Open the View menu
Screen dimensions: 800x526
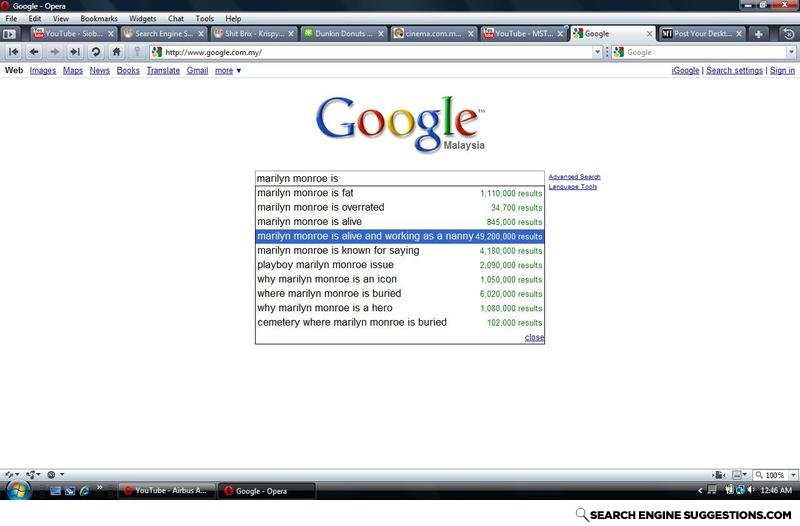coord(61,18)
